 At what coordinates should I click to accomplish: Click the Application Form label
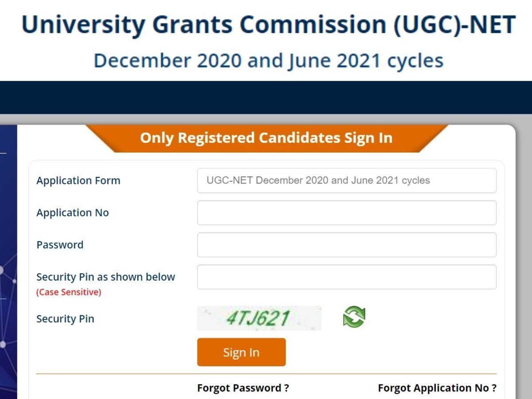pyautogui.click(x=78, y=180)
